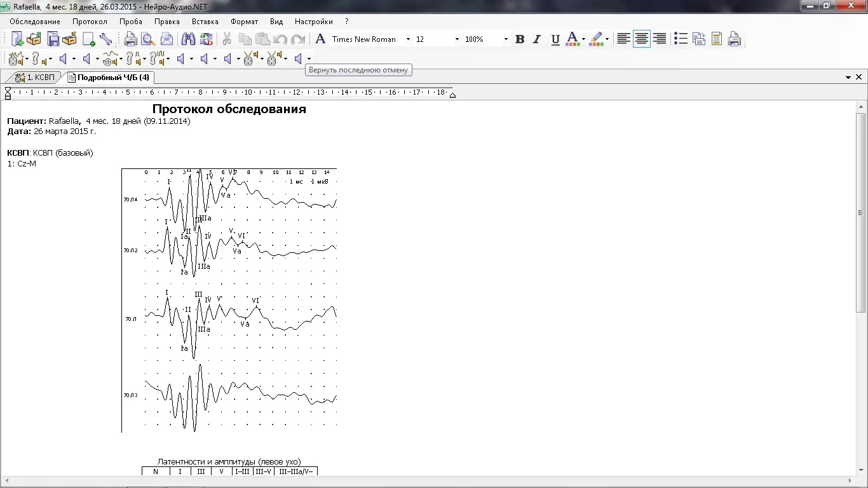Click the bulleted list icon

coord(681,39)
